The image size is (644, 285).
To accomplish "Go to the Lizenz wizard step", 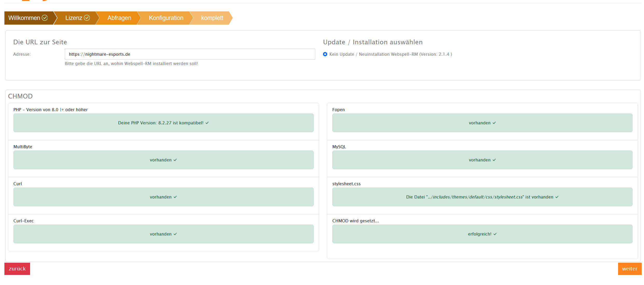I will [74, 18].
